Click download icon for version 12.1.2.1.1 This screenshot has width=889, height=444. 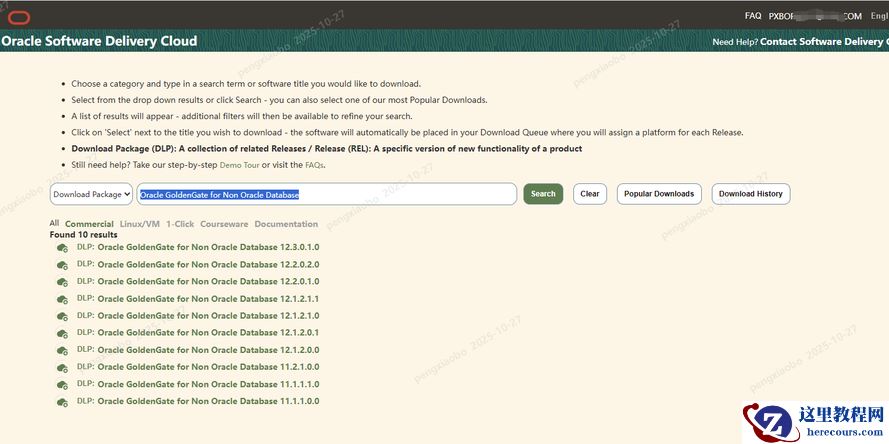pyautogui.click(x=62, y=299)
